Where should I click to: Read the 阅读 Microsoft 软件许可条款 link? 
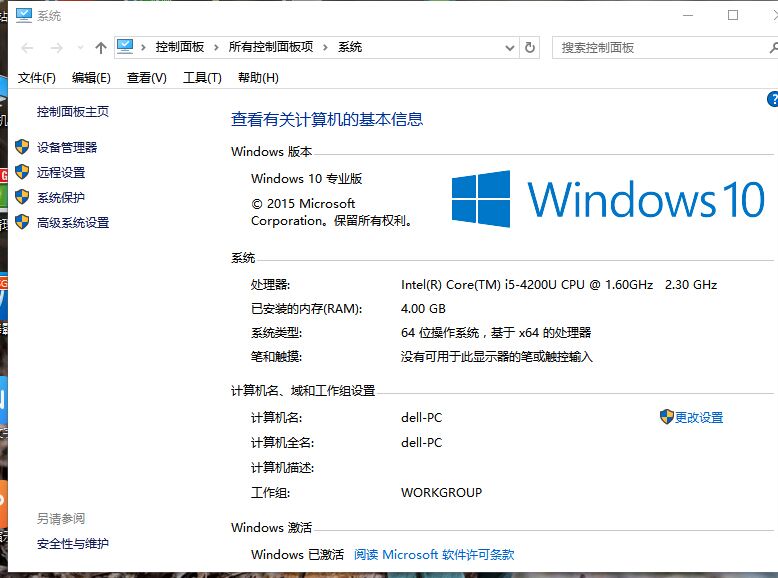[x=434, y=555]
